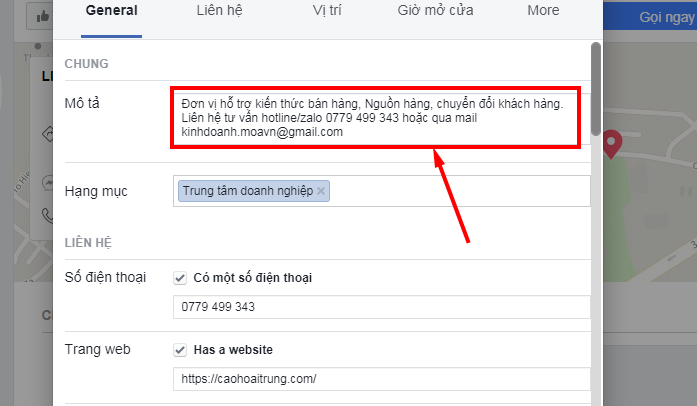Remove the Trung tâm doanh nghiệp category tag
Screen dimensions: 697x406
(x=321, y=191)
